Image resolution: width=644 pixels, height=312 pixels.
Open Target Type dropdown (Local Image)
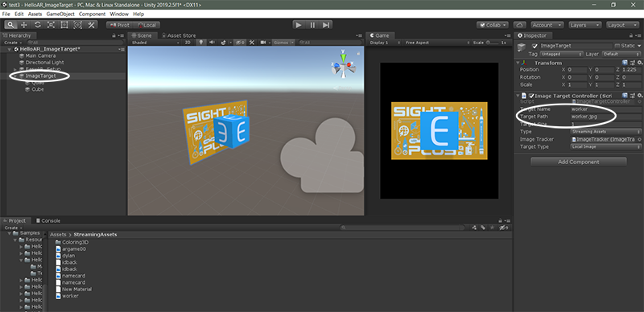click(x=606, y=146)
